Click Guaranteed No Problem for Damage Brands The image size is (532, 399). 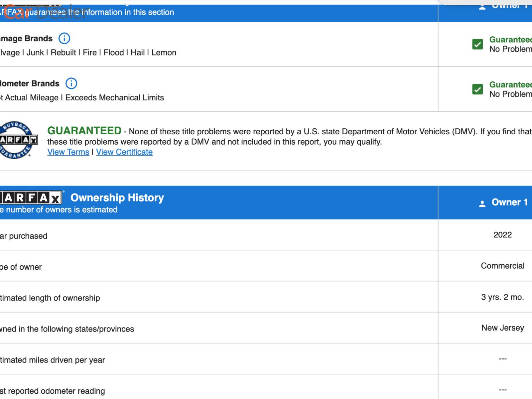coord(510,44)
